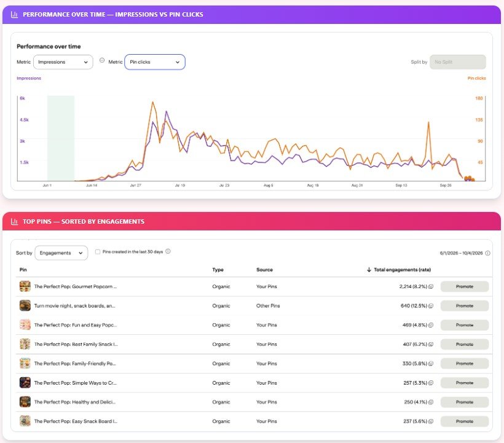
Task: Click the Total engagements (rate) column header
Action: [402, 270]
